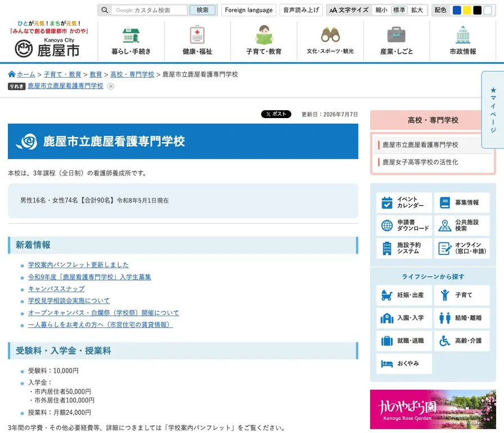Viewport: 504px width, 433px height.
Task: Open 令和9年度 入学生募集 link
Action: (x=89, y=277)
